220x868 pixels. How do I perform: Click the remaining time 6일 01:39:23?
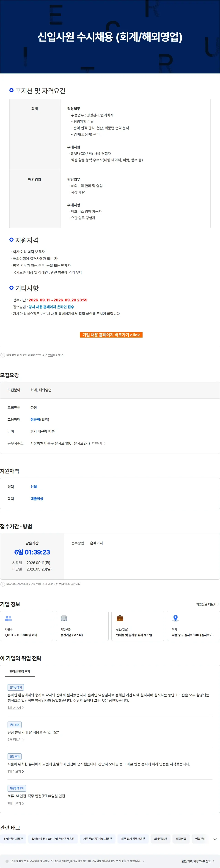[32, 552]
